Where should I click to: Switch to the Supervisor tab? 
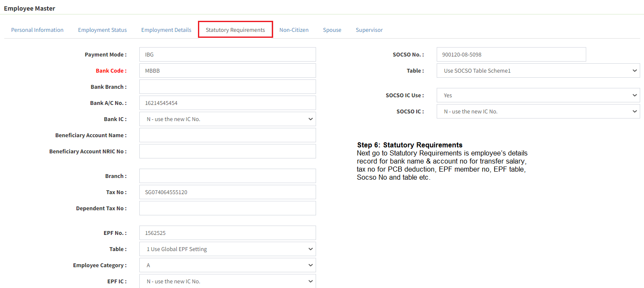369,30
